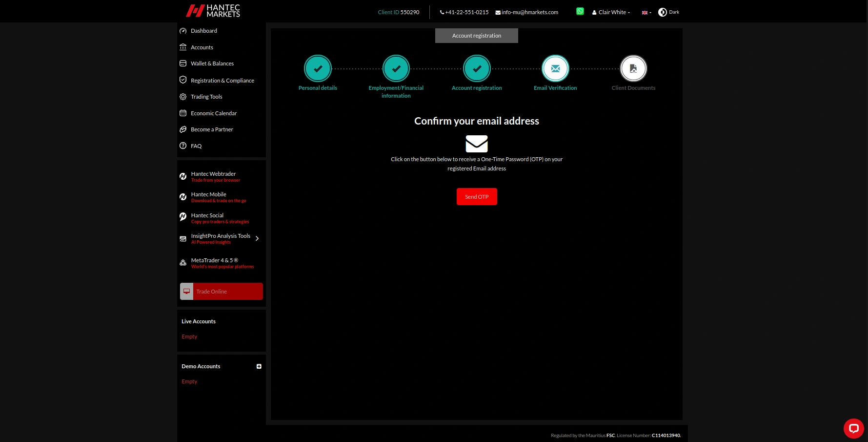Click the Email Verification step icon
The image size is (868, 442).
coord(555,68)
